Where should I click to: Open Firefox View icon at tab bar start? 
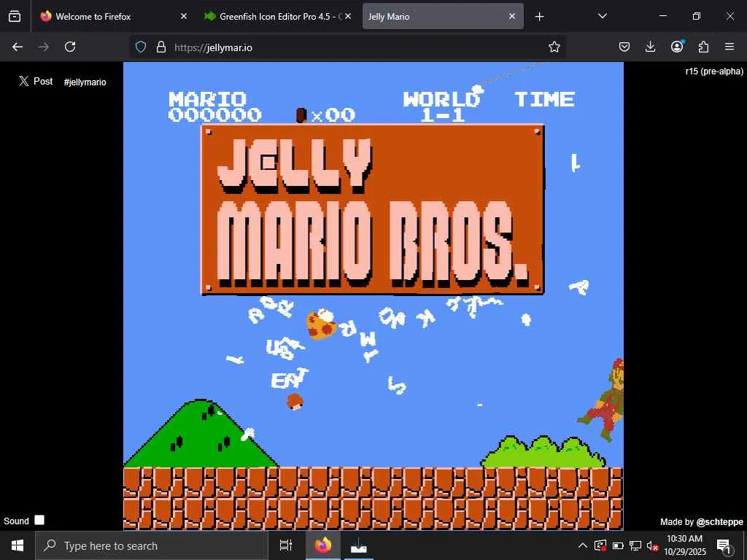[x=15, y=16]
